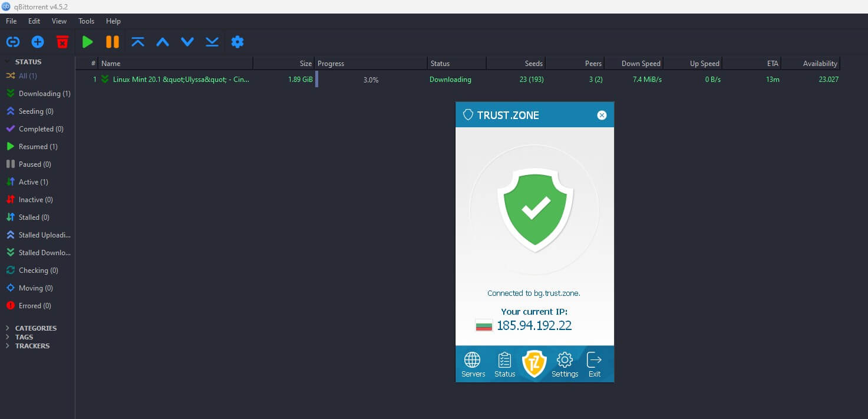Click the Add Torrent Link toolbar icon
The width and height of the screenshot is (868, 419).
coord(13,42)
